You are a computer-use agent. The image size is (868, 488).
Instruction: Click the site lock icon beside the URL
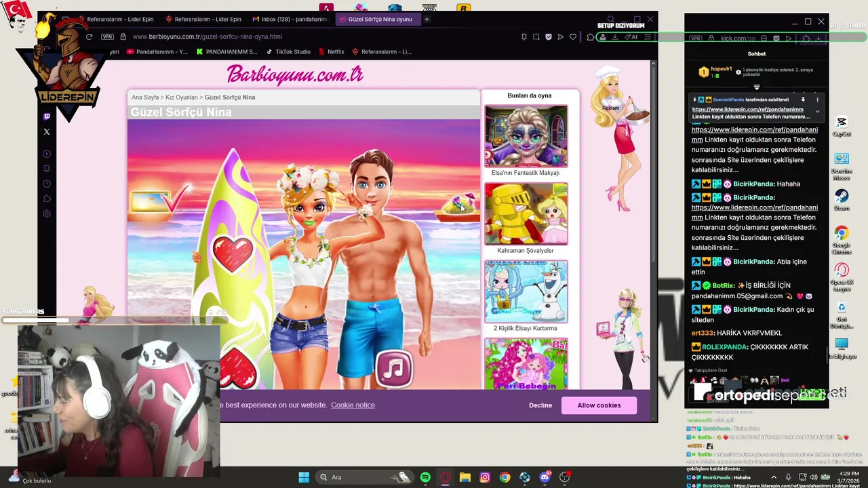(x=123, y=37)
